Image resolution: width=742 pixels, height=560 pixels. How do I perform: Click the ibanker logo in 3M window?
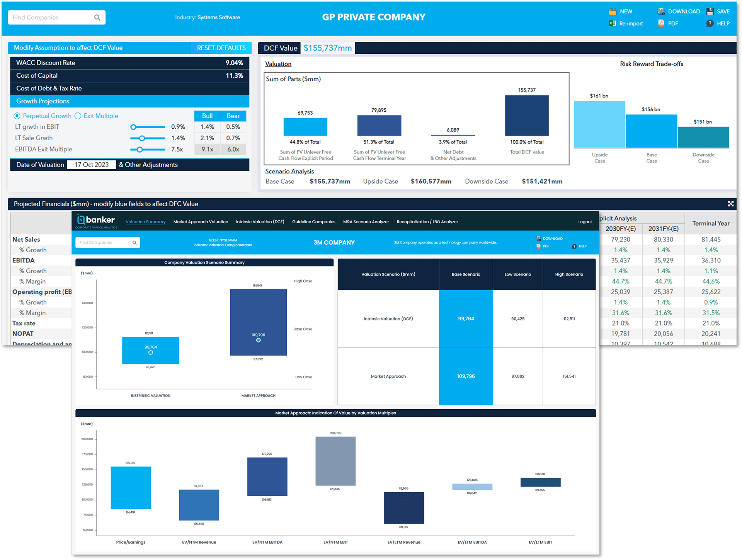96,221
